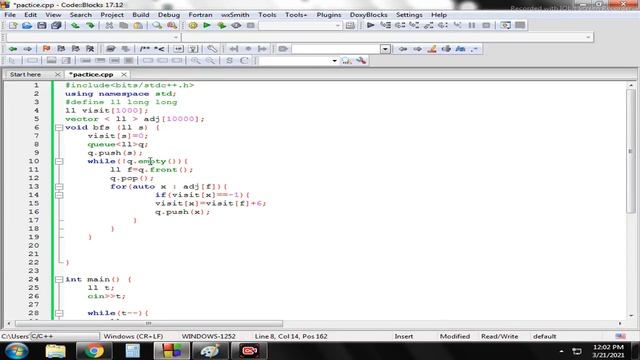Create a new file with the New icon
This screenshot has height=360, width=640.
[x=13, y=25]
